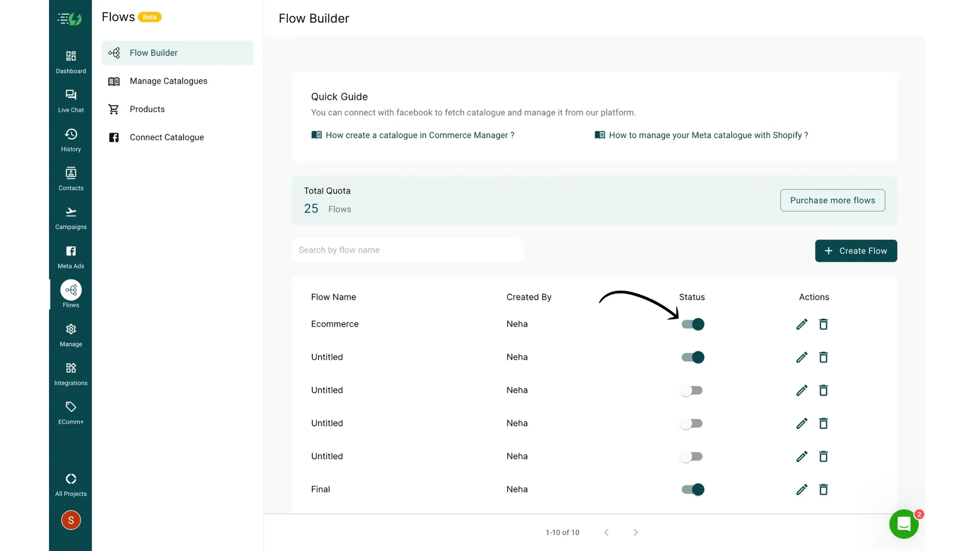Select Live Chat in the sidebar
980x551 pixels.
[x=71, y=100]
